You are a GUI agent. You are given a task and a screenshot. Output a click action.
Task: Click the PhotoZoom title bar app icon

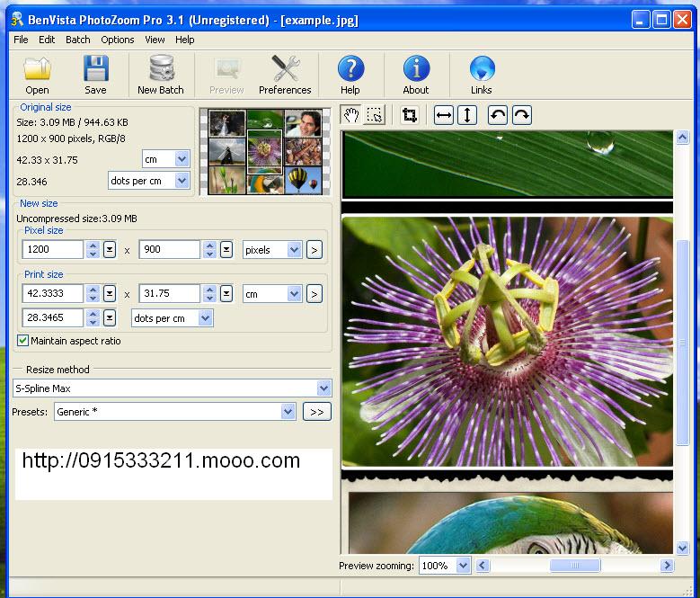pyautogui.click(x=17, y=20)
